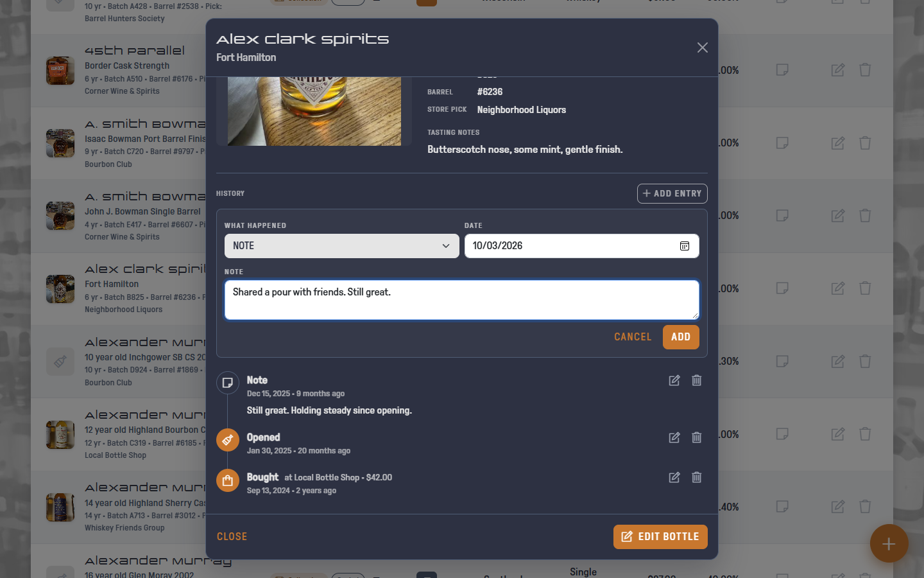
Task: Cancel the new history entry
Action: point(633,337)
